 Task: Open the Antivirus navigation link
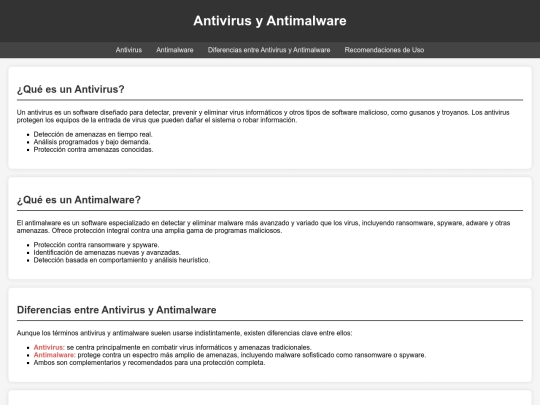pos(129,50)
